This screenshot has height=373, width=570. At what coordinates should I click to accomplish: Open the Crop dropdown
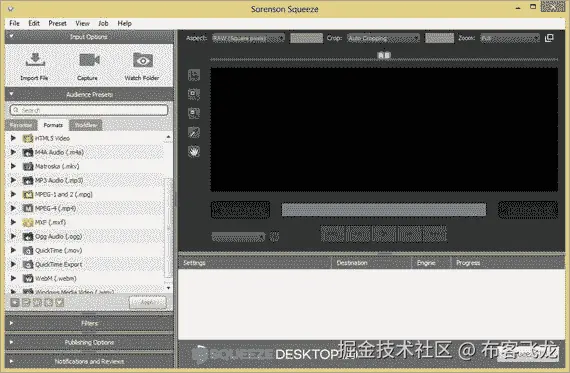click(383, 38)
